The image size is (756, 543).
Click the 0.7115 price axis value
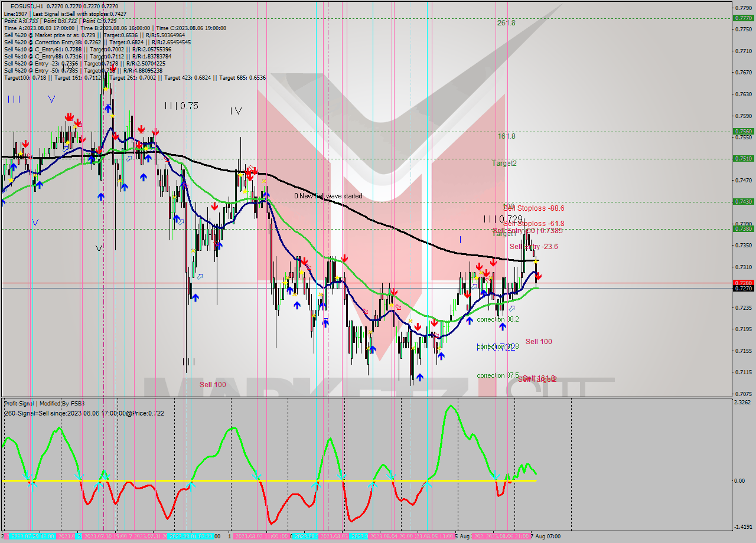[743, 372]
